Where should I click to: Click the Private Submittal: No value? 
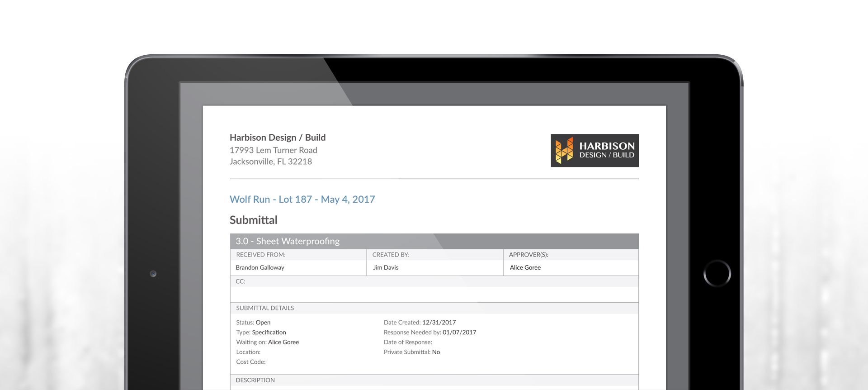click(x=412, y=352)
